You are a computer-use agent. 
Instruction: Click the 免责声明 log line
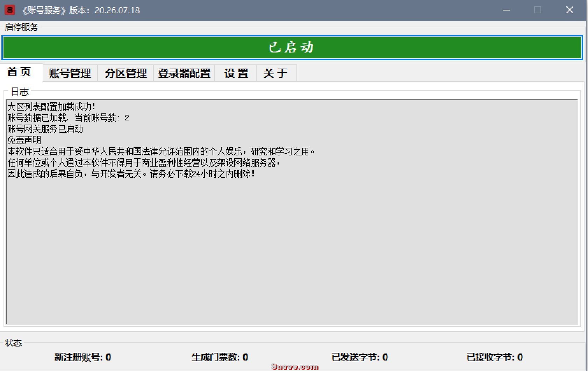pos(24,140)
